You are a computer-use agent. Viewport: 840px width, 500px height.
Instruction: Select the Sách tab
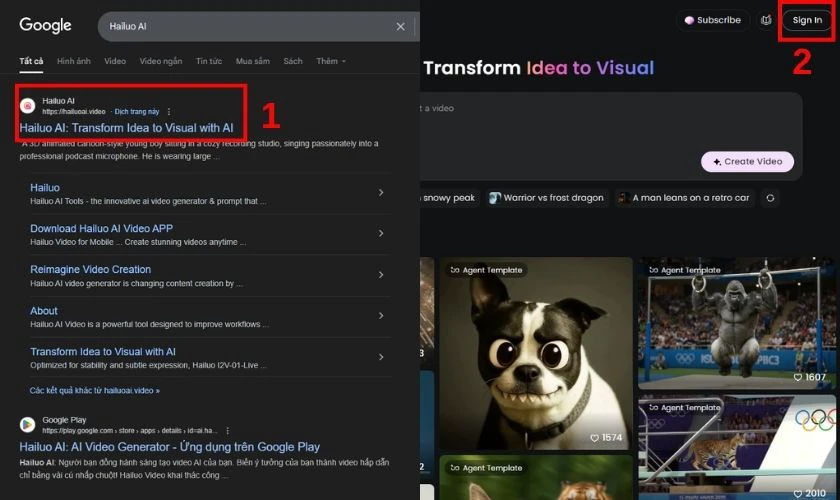click(x=292, y=61)
